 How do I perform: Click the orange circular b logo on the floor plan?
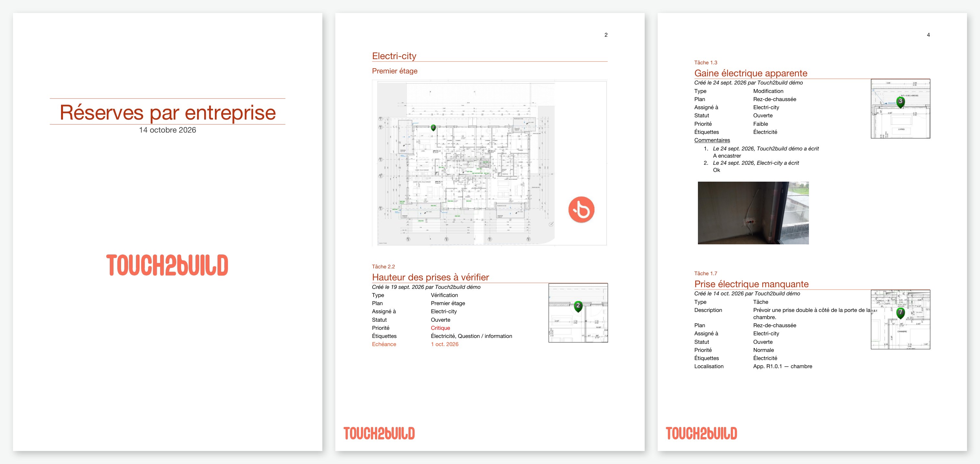click(x=581, y=210)
